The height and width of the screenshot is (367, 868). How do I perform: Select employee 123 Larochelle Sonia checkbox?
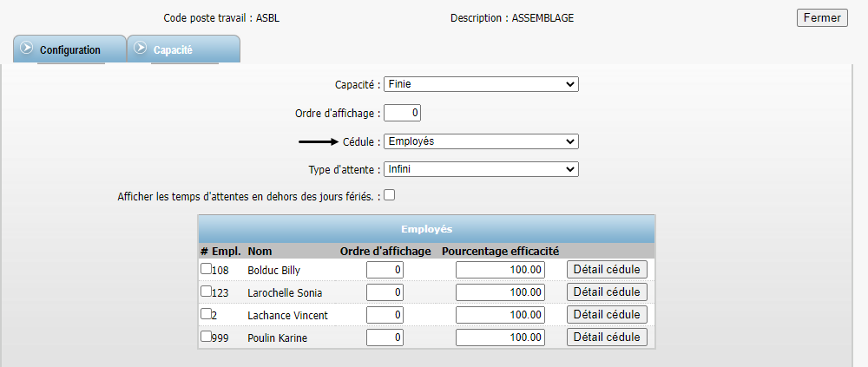tap(206, 292)
